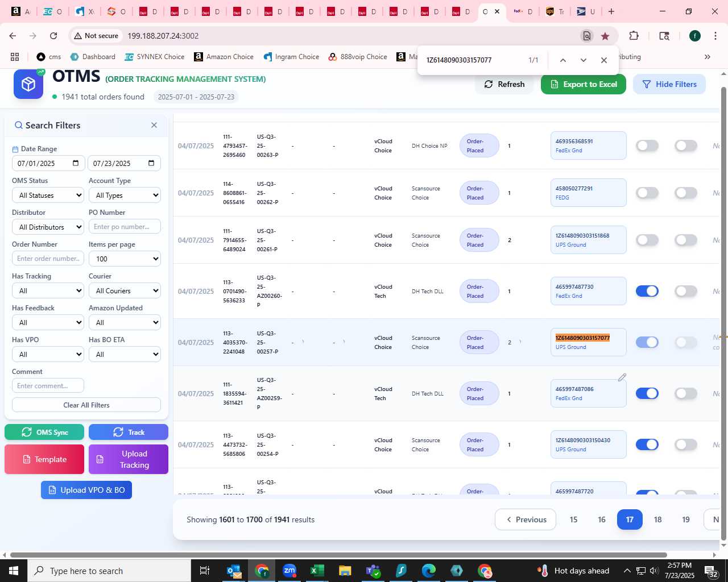
Task: Open Excel from the taskbar
Action: pos(317,571)
